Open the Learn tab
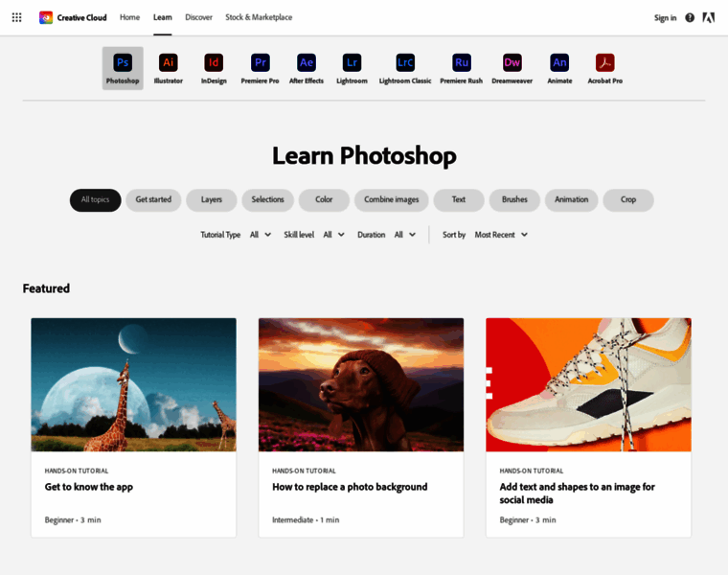728x575 pixels. 163,17
